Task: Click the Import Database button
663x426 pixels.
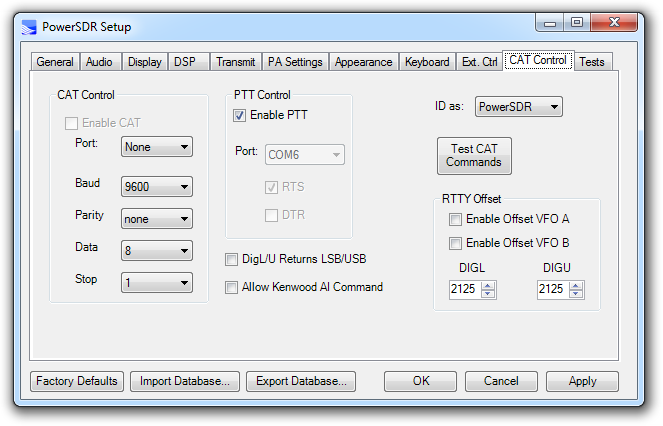Action: pos(185,381)
